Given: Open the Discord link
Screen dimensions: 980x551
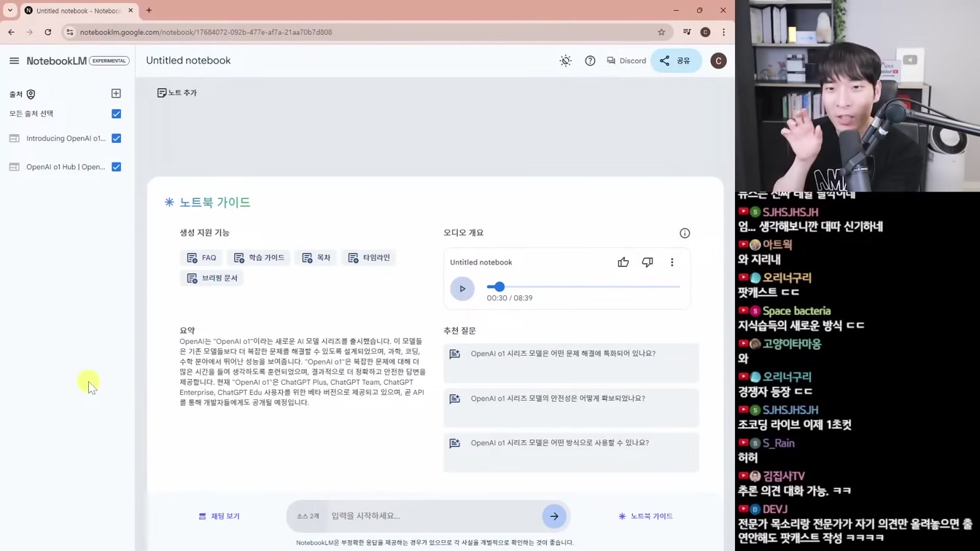Looking at the screenshot, I should click(626, 60).
